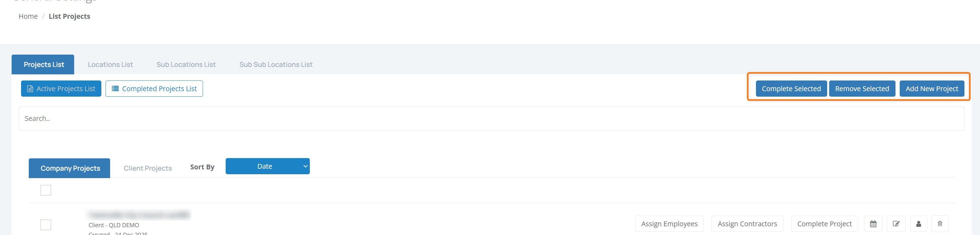Click the Active Projects List button
The width and height of the screenshot is (980, 235).
(61, 89)
